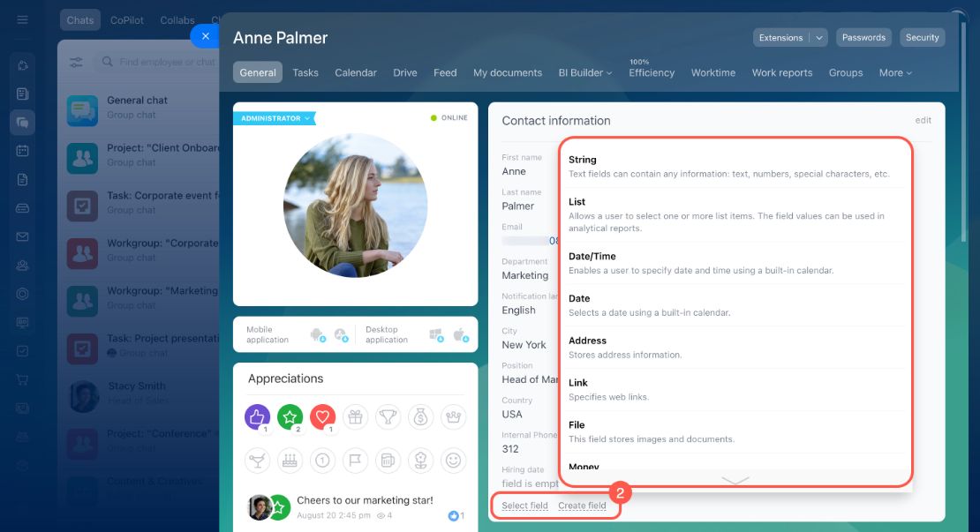Click the Passwords button
Viewport: 980px width, 532px height.
(x=863, y=37)
